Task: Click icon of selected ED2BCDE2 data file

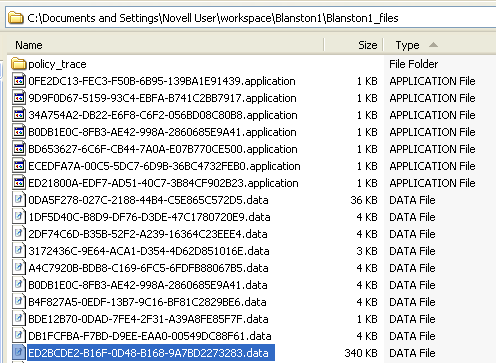Action: tap(19, 353)
